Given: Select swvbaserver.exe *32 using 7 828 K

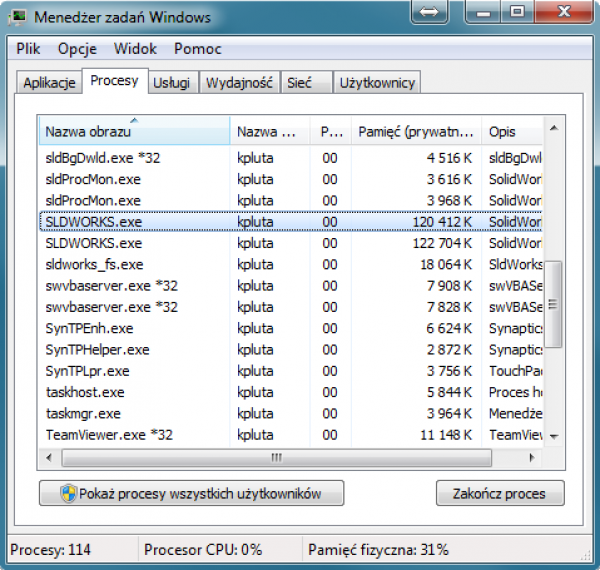Looking at the screenshot, I should click(x=290, y=307).
